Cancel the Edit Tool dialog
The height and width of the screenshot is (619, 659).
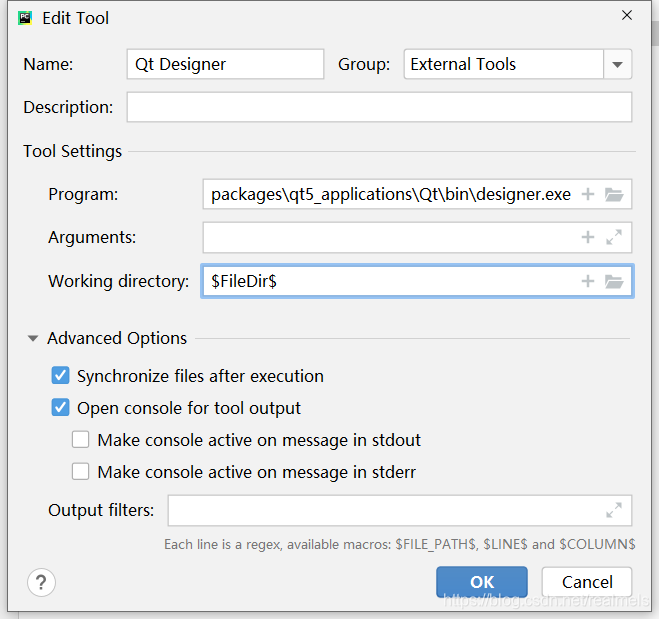pos(587,582)
